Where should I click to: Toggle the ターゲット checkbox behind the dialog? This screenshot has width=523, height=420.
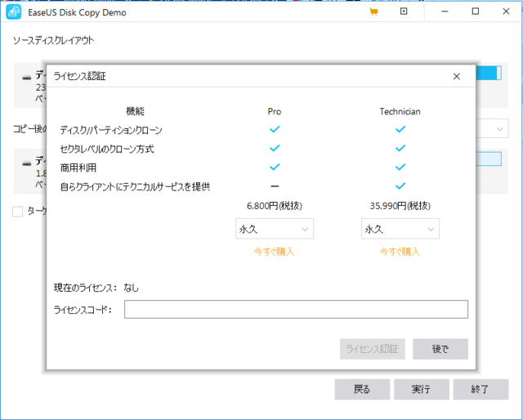[x=17, y=212]
